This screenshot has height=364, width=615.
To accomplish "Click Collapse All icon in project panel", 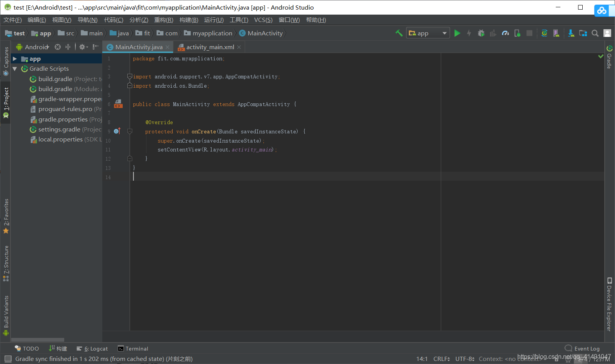I will point(68,47).
